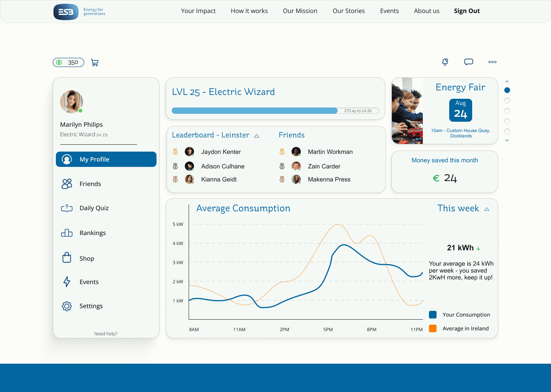The height and width of the screenshot is (392, 551).
Task: Click the euro symbol in Money saved card
Action: pos(436,178)
